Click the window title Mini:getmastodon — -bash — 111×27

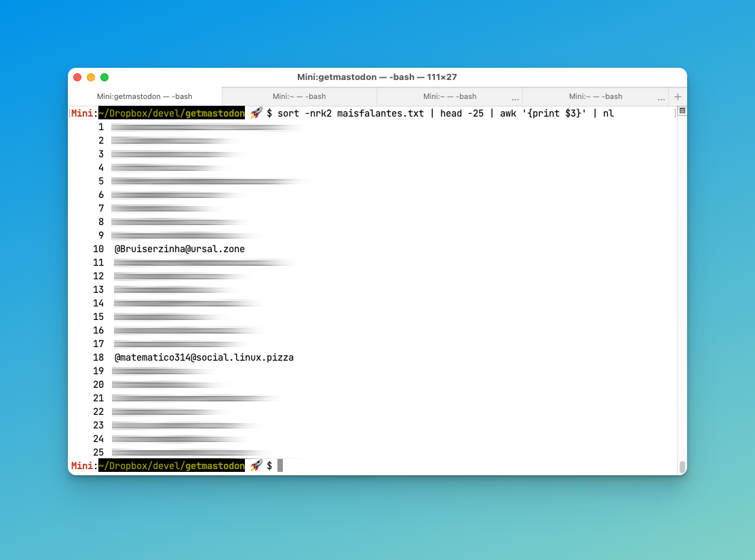pyautogui.click(x=377, y=77)
